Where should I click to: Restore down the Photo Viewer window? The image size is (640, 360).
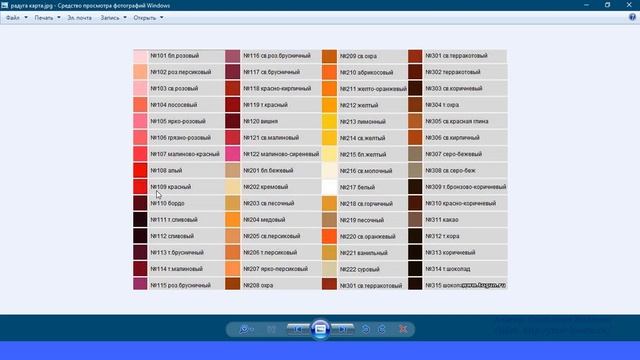[607, 5]
